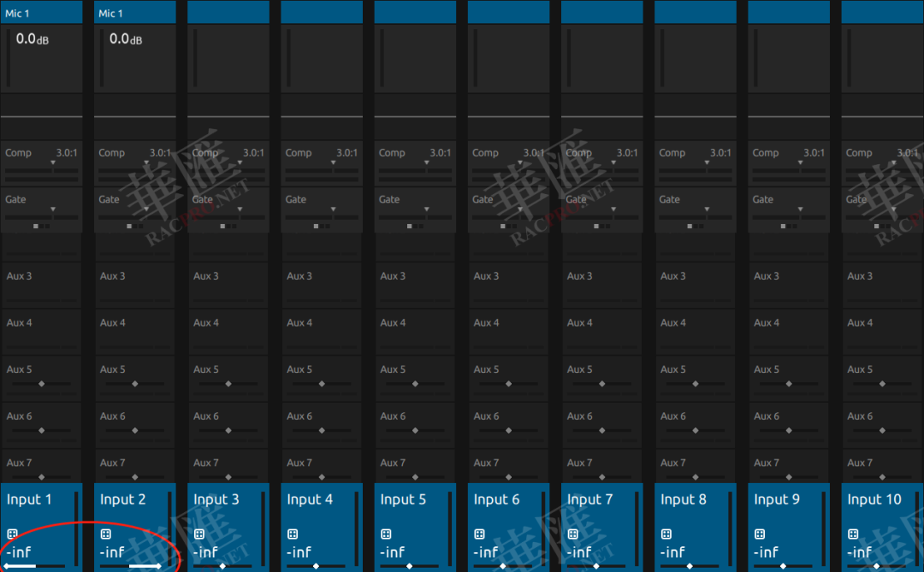The image size is (924, 572).
Task: Click the Aux 3 send on Input 1
Action: (41, 284)
